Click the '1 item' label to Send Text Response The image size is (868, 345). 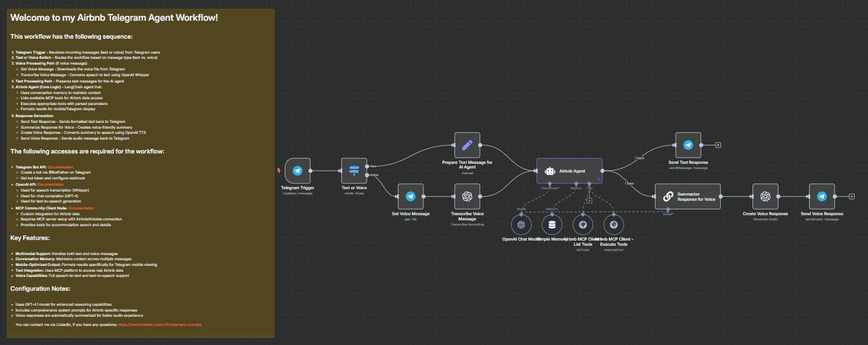click(639, 157)
